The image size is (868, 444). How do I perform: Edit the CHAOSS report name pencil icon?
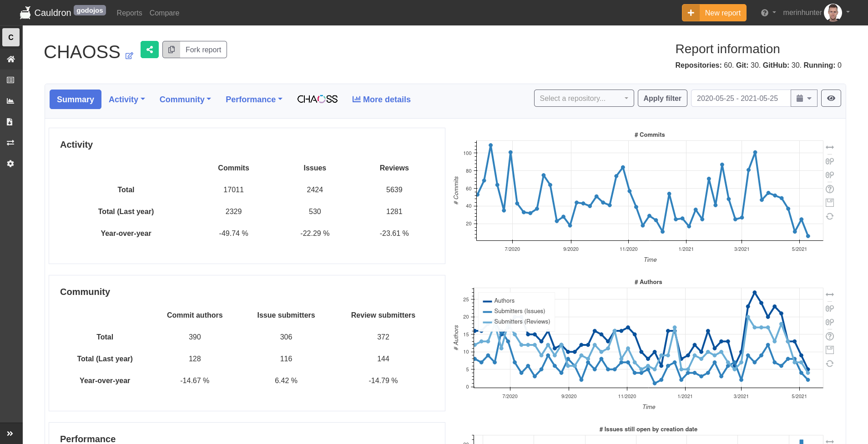click(x=129, y=55)
